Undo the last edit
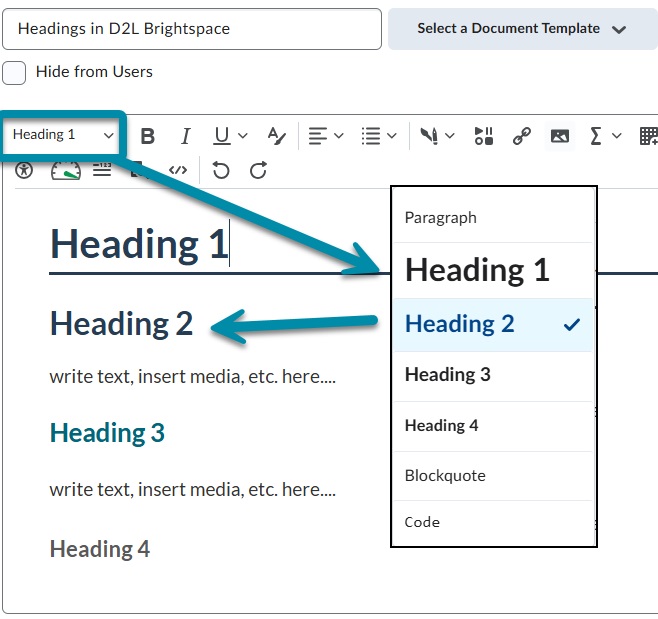The width and height of the screenshot is (658, 619). click(221, 170)
